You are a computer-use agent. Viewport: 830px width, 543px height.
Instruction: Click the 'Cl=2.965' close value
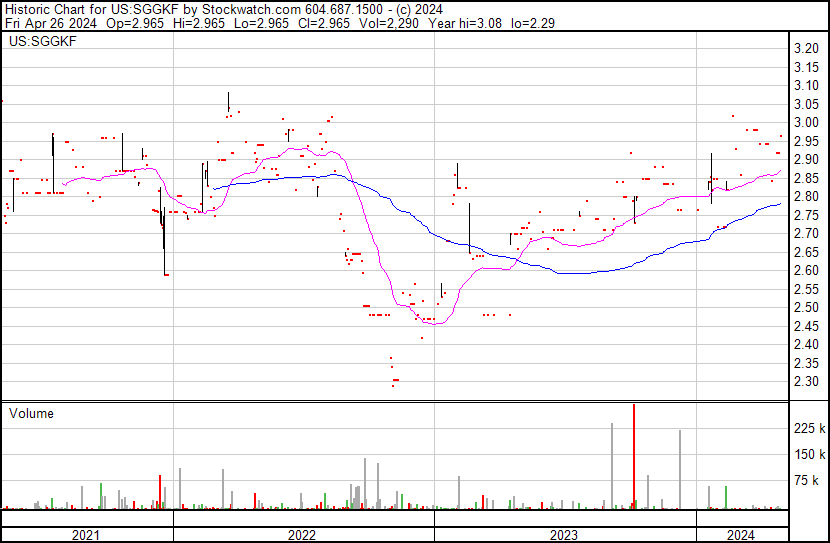coord(323,23)
